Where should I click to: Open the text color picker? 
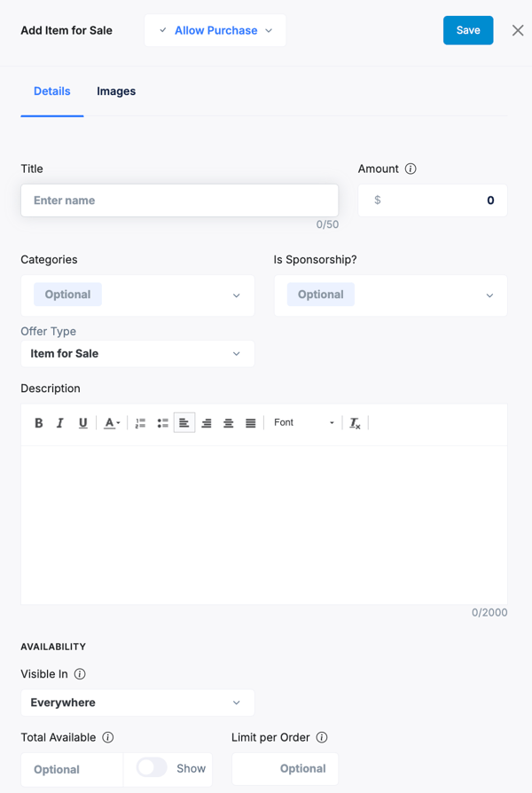pos(112,423)
